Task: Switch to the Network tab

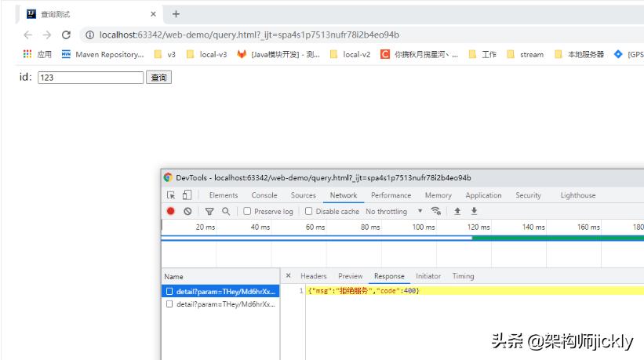Action: (x=344, y=195)
